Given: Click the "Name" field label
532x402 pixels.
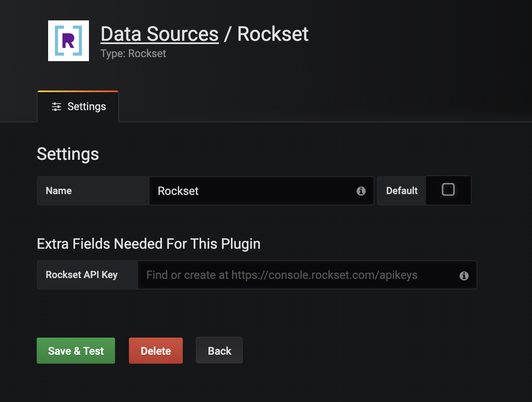Looking at the screenshot, I should click(59, 191).
